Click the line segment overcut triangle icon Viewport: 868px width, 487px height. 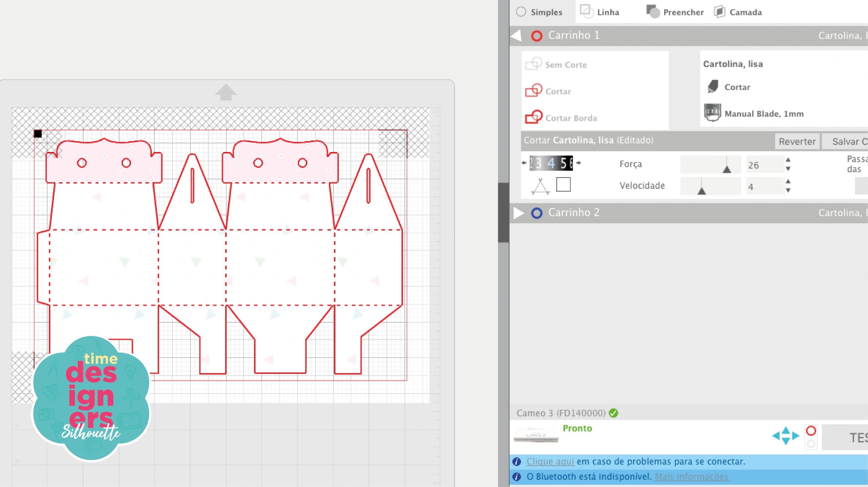[x=540, y=186]
